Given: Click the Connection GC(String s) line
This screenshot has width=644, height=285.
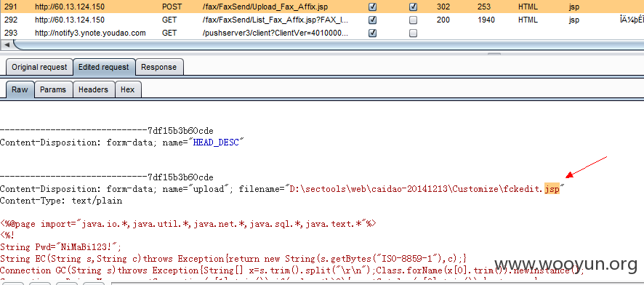Looking at the screenshot, I should [291, 270].
